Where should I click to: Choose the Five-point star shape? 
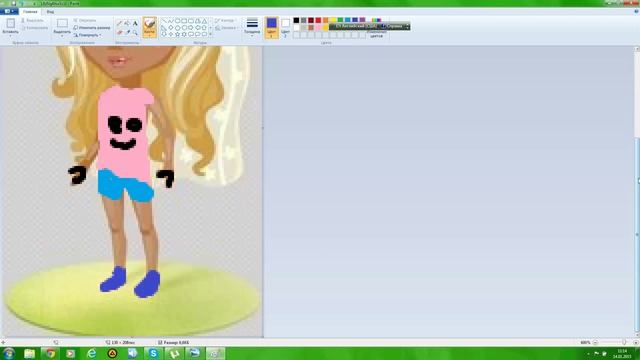[178, 34]
